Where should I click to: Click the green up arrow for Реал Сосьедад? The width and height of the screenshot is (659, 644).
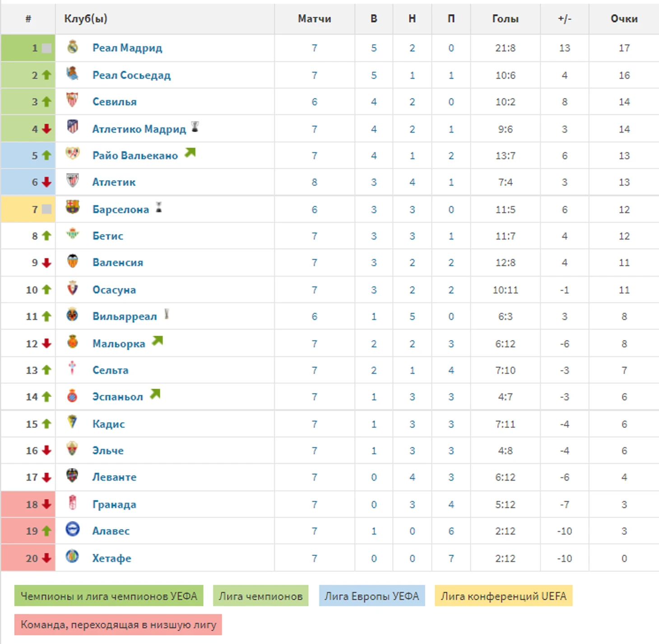coord(46,75)
